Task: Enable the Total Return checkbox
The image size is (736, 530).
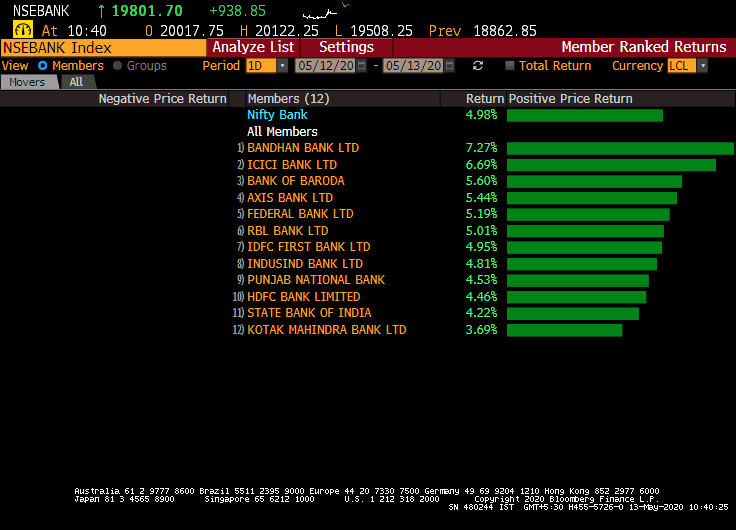Action: point(510,66)
